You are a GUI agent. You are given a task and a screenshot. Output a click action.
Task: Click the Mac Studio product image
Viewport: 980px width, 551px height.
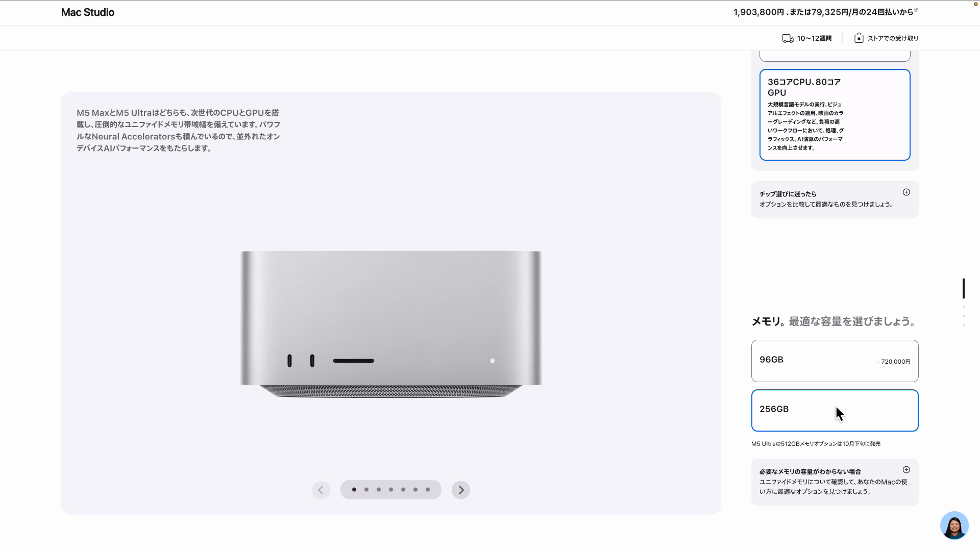[x=391, y=324]
